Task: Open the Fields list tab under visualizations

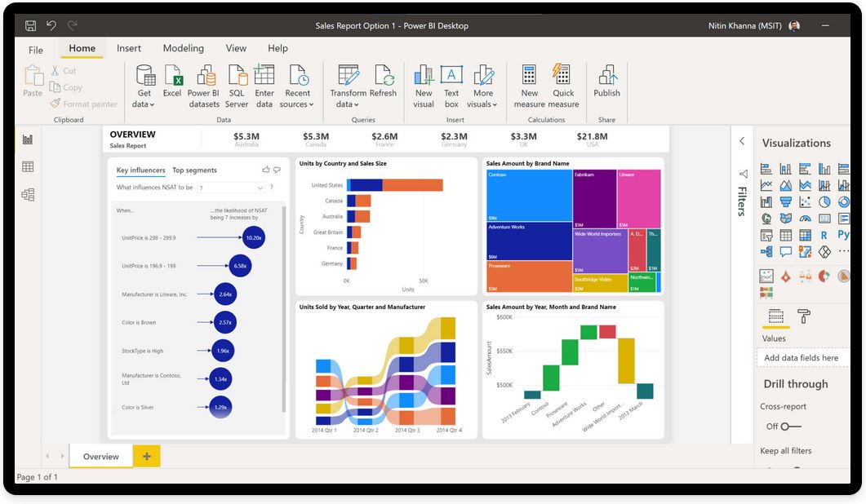Action: click(776, 316)
